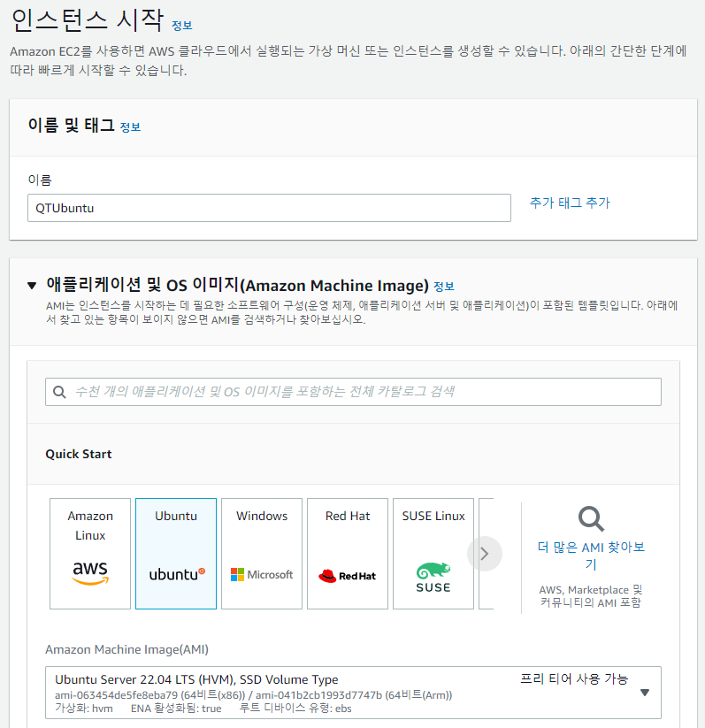705x728 pixels.
Task: Click the magnifier icon above 더 많은 AMI 찾아보기
Action: coord(591,518)
